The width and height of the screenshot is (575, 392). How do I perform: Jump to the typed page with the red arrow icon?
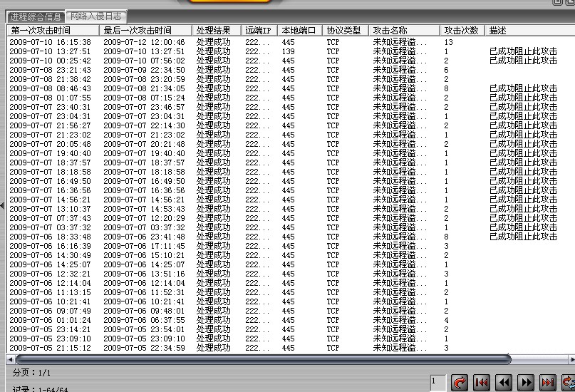(459, 383)
